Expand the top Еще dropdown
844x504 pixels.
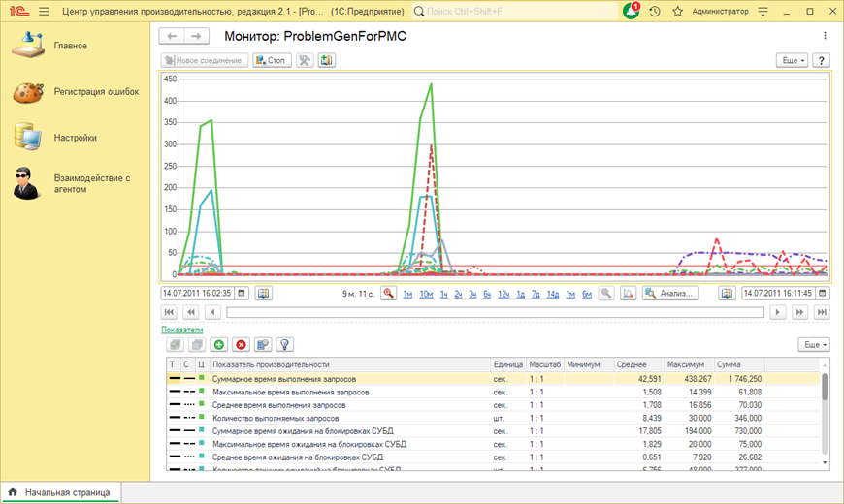coord(793,60)
